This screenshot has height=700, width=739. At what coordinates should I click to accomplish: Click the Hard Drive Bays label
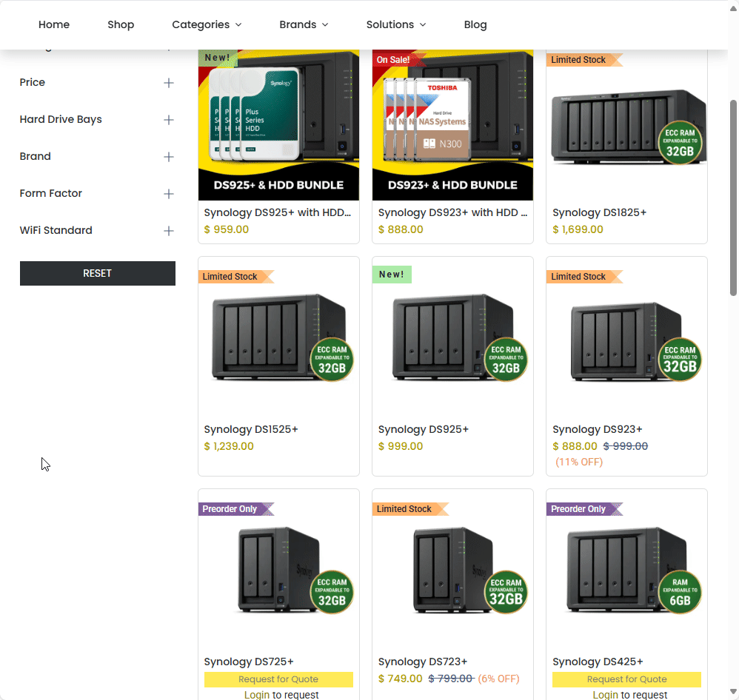tap(61, 120)
